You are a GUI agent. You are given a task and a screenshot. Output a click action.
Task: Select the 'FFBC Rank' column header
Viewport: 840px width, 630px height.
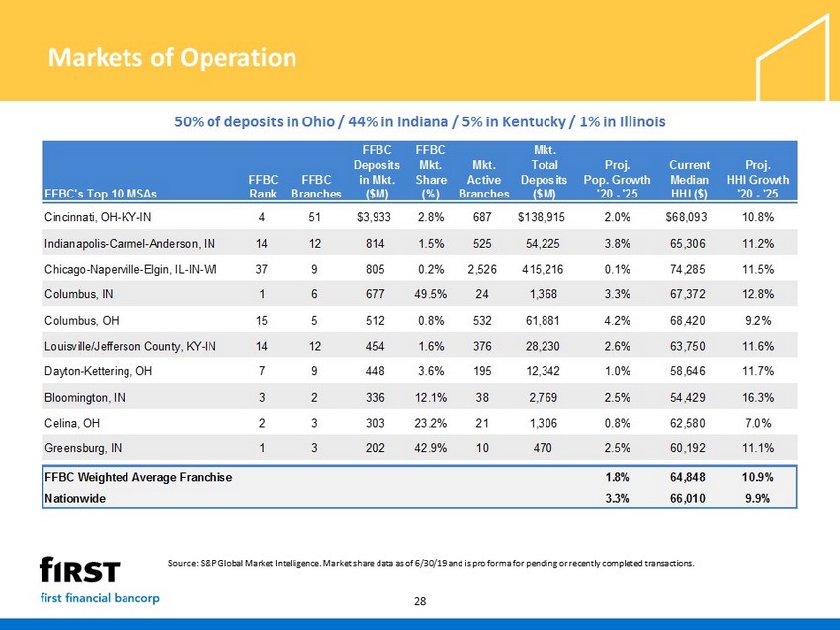tap(263, 187)
